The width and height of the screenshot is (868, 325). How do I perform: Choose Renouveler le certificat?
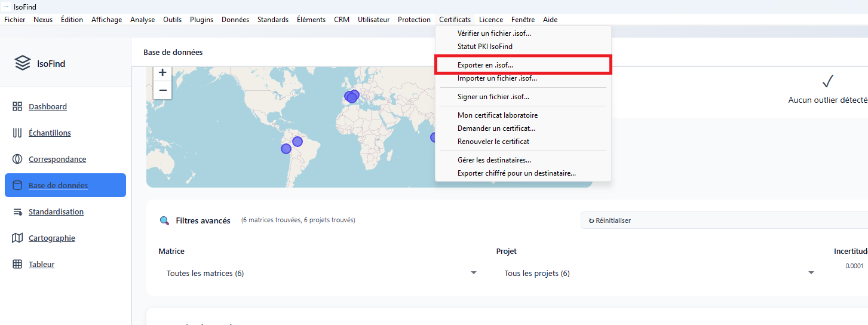tap(523, 142)
